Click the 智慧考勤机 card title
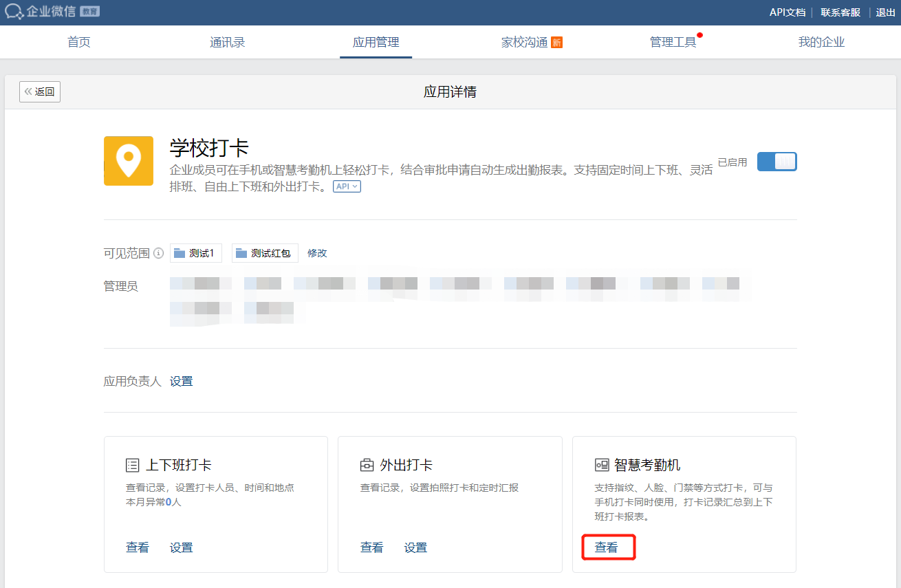The height and width of the screenshot is (588, 901). click(648, 466)
